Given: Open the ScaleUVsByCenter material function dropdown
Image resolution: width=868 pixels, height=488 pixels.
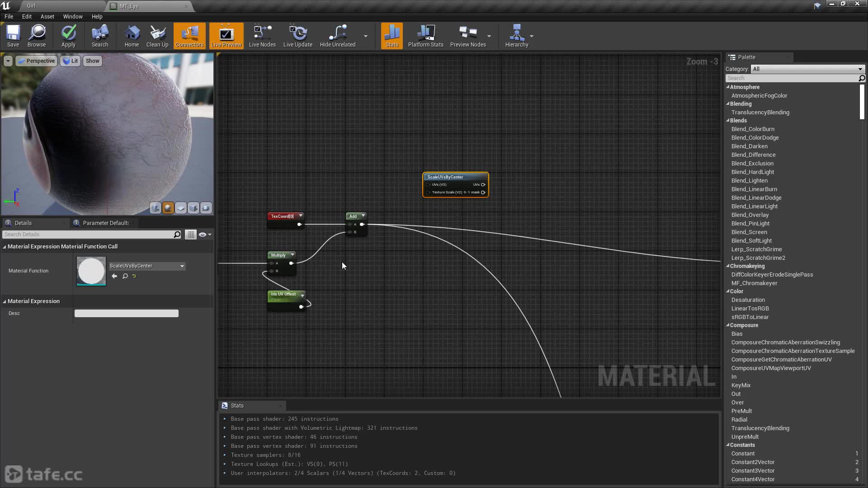Looking at the screenshot, I should 147,266.
